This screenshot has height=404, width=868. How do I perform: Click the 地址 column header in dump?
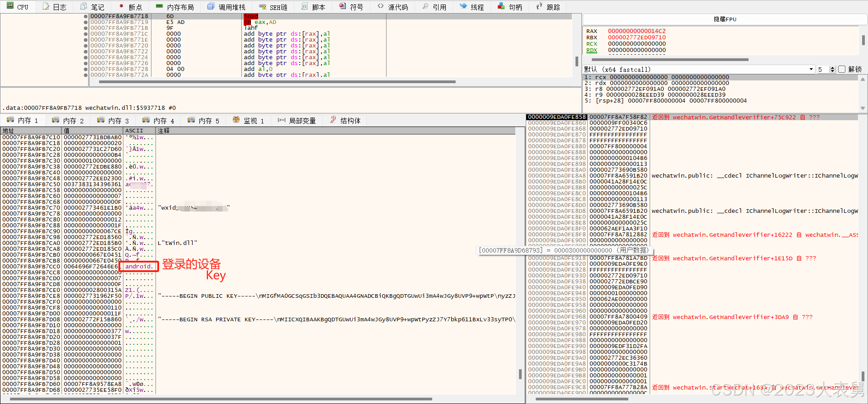pyautogui.click(x=31, y=131)
